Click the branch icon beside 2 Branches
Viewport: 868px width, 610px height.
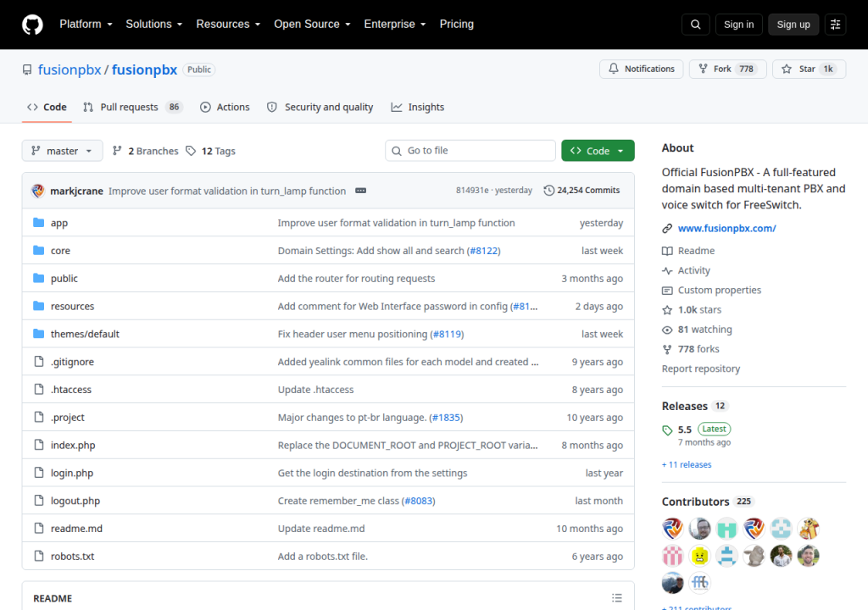coord(117,151)
